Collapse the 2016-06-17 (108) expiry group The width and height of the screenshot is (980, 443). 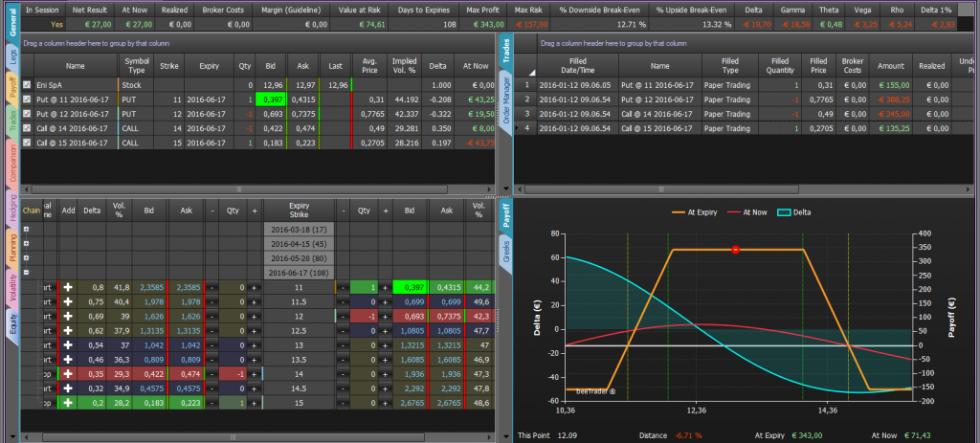[26, 273]
